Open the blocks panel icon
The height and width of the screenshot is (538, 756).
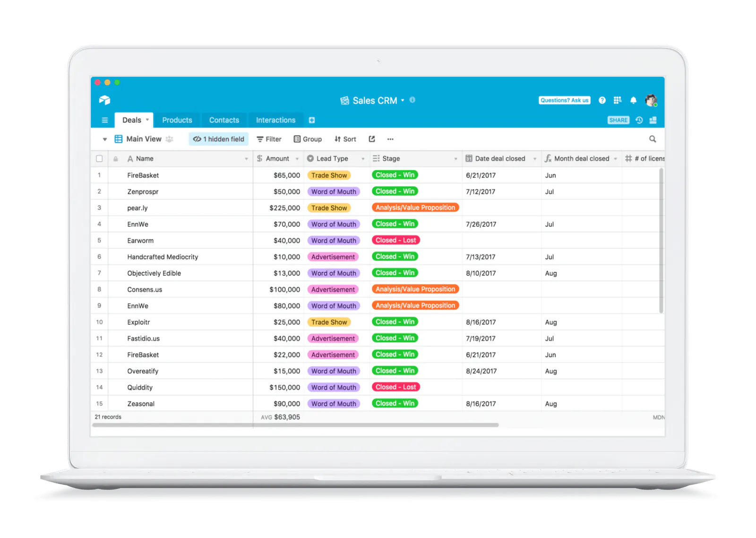pyautogui.click(x=653, y=120)
